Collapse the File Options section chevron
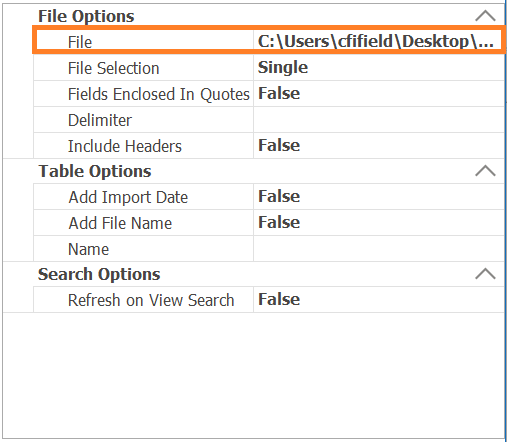 (485, 16)
